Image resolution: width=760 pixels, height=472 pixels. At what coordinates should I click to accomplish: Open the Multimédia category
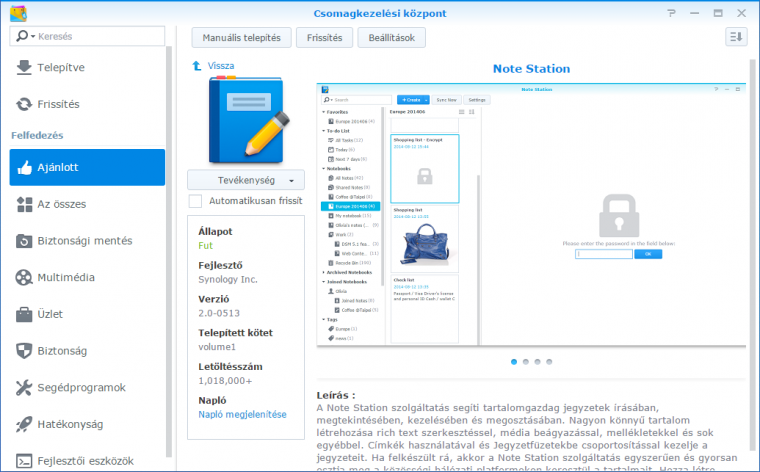(x=87, y=278)
